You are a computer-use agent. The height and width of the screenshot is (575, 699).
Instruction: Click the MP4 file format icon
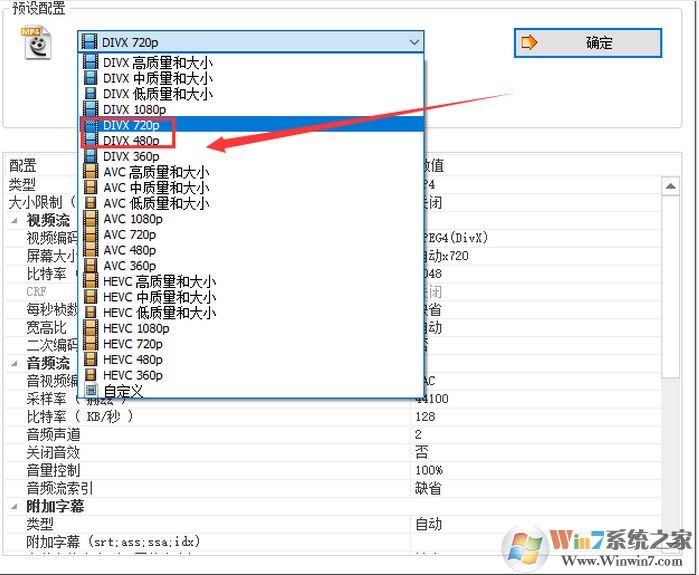point(38,42)
